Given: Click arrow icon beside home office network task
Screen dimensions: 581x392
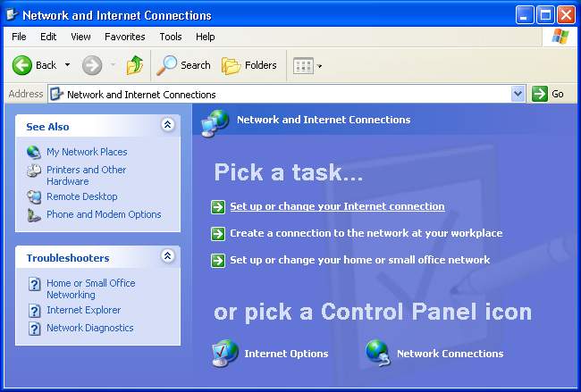Looking at the screenshot, I should tap(218, 260).
